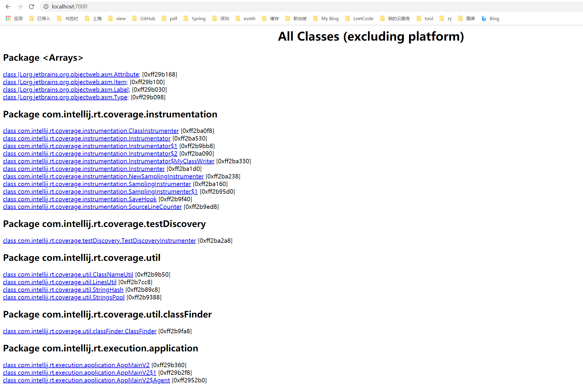Open the AppMainV2$Agent class link
Image resolution: width=583 pixels, height=392 pixels.
click(x=86, y=380)
